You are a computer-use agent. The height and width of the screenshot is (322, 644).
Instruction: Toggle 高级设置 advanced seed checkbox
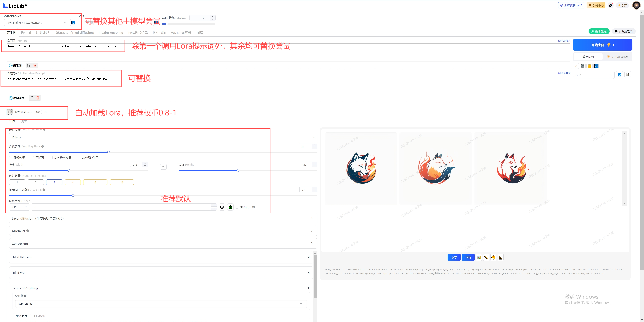(237, 207)
